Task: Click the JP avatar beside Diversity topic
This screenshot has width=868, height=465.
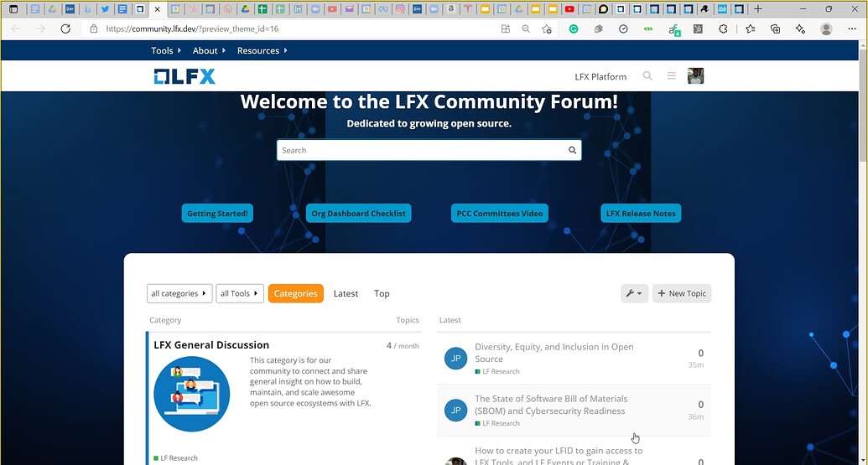Action: [455, 358]
